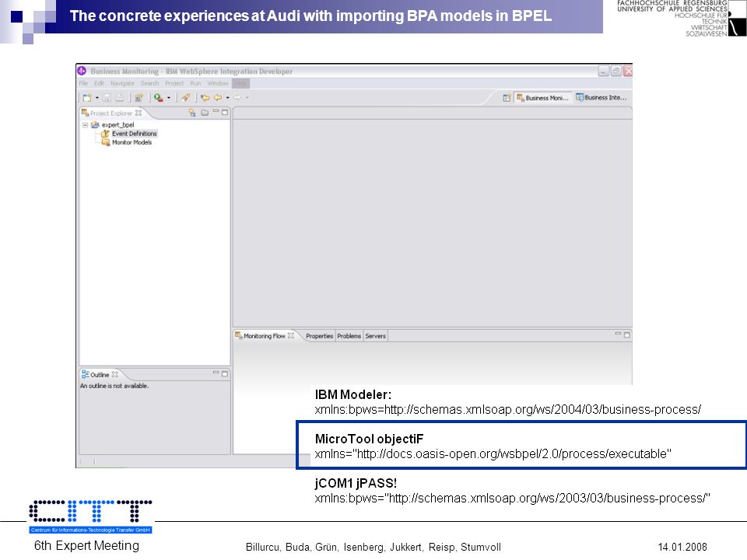This screenshot has height=560, width=747.
Task: Click 'An outline is not available.' text
Action: point(114,386)
